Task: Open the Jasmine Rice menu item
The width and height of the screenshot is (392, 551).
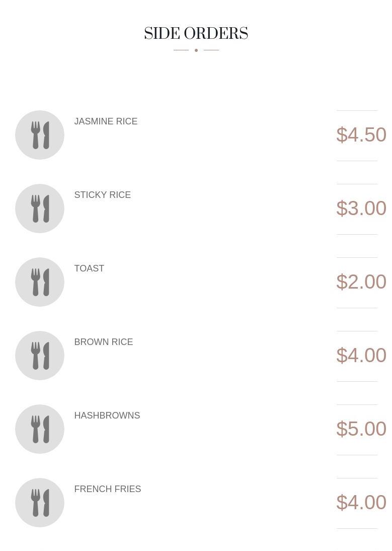Action: pos(106,121)
